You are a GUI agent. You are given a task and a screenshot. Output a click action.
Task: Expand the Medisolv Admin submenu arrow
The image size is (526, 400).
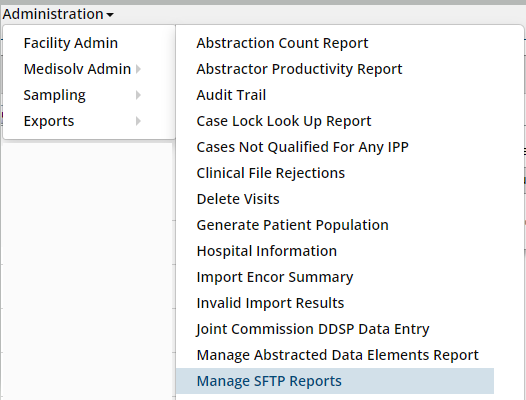138,69
